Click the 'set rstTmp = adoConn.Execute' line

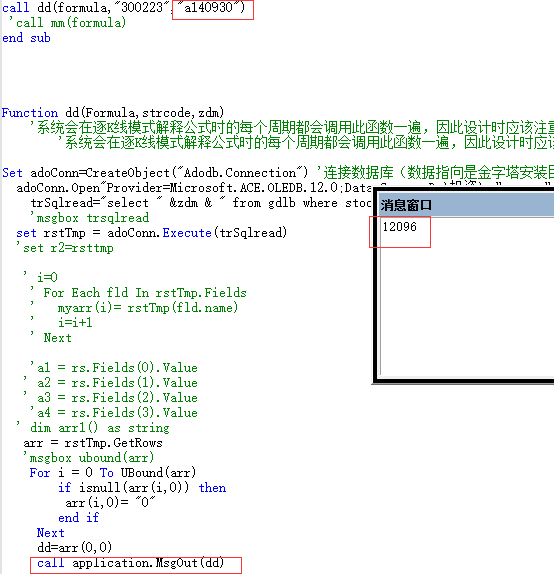151,233
